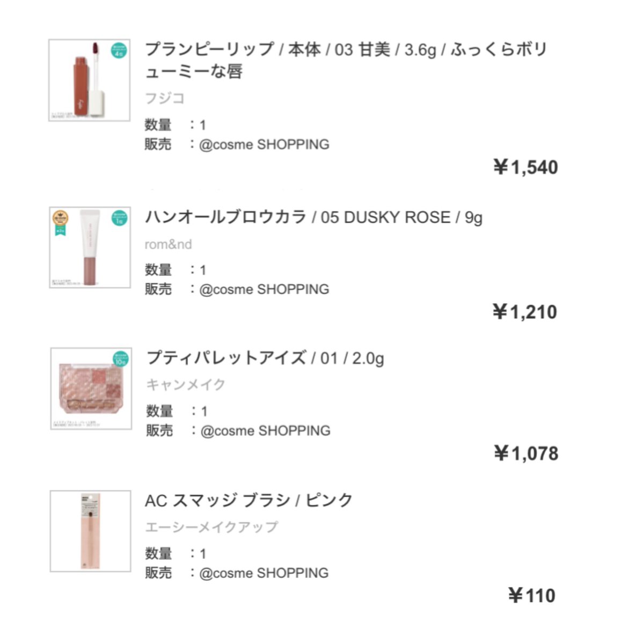This screenshot has width=644, height=644.
Task: Select the エーシーメイクアップ brand name
Action: tap(211, 527)
